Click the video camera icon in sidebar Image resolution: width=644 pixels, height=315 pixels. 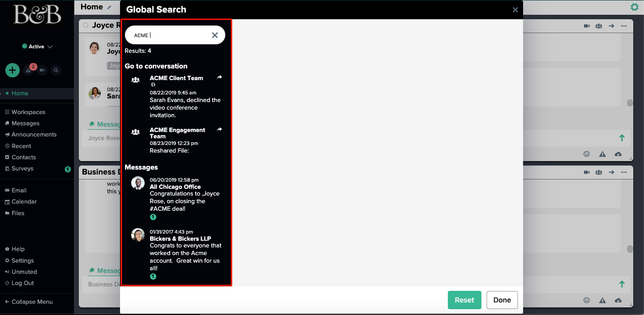click(42, 70)
